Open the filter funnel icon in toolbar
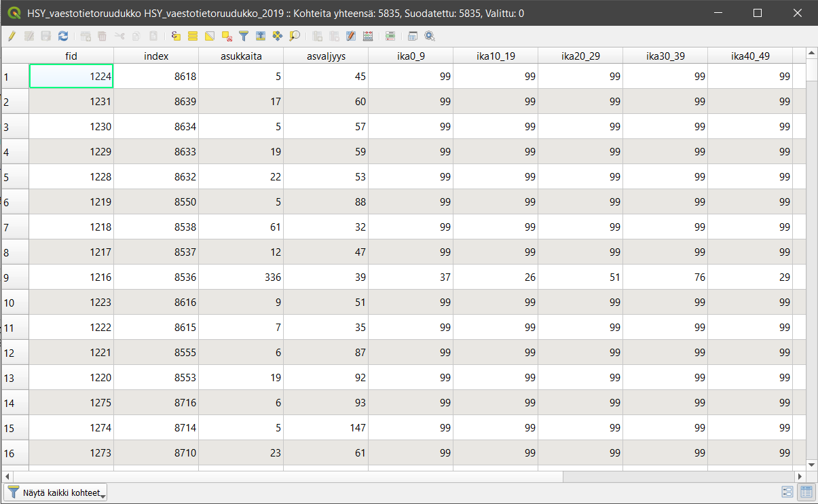Screen dimensions: 818x504 pyautogui.click(x=244, y=36)
